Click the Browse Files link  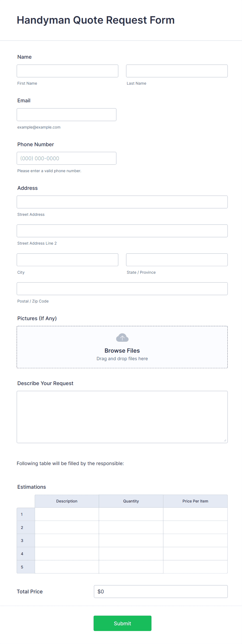click(x=122, y=350)
